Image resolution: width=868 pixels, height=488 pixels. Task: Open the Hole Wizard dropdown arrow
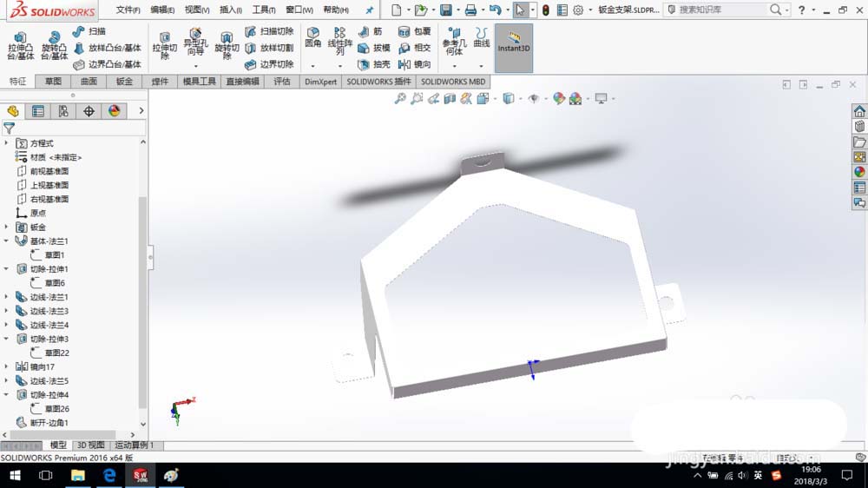click(x=195, y=67)
